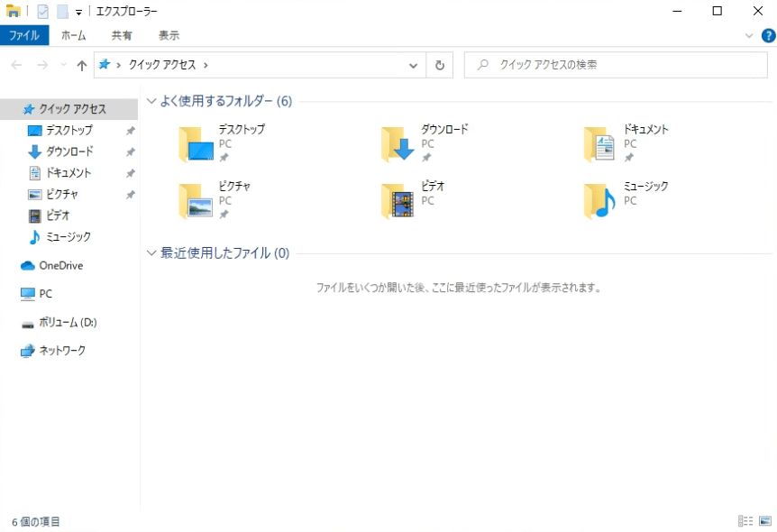Screen dimensions: 777x532
Task: Click the help question mark icon
Action: [x=768, y=35]
